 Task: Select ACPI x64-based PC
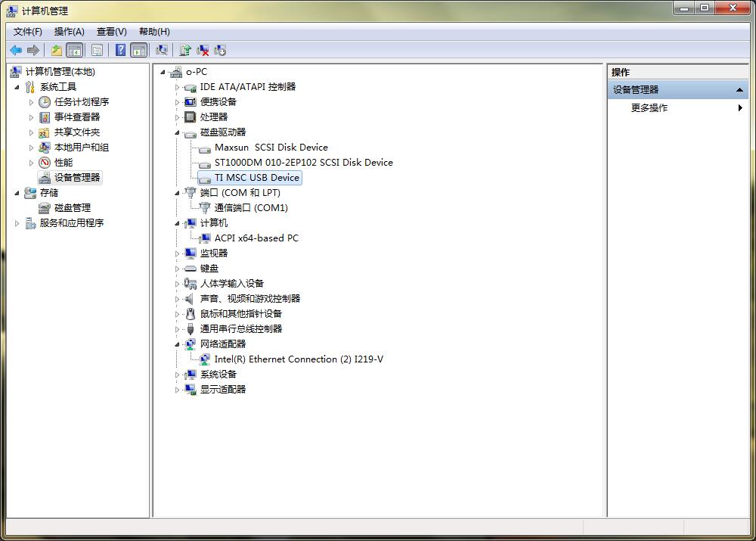click(x=256, y=238)
